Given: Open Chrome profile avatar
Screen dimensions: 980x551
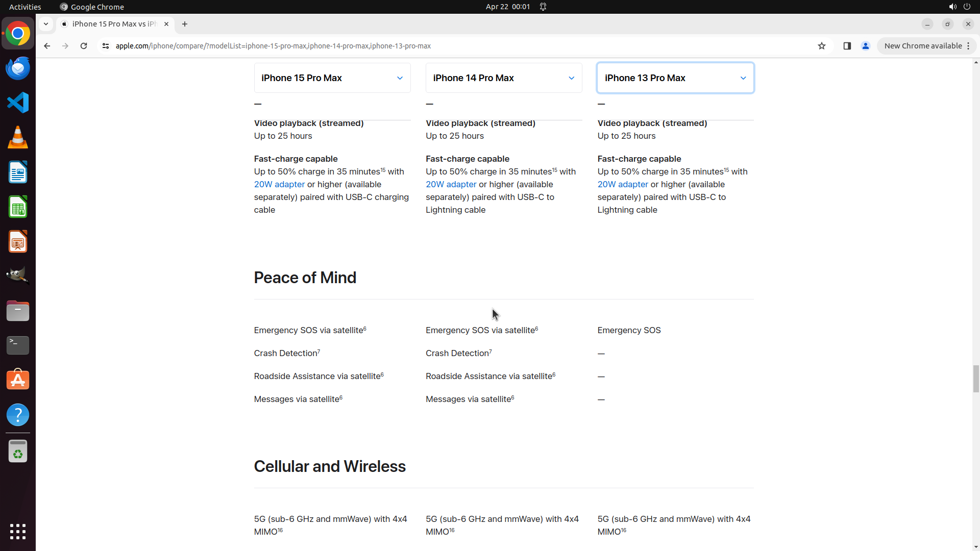Looking at the screenshot, I should coord(866,46).
